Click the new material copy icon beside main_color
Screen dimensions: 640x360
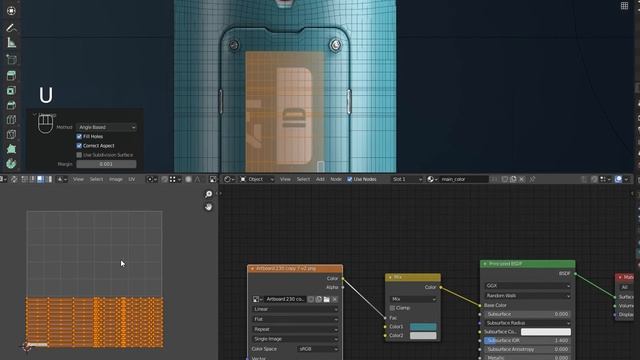513,179
